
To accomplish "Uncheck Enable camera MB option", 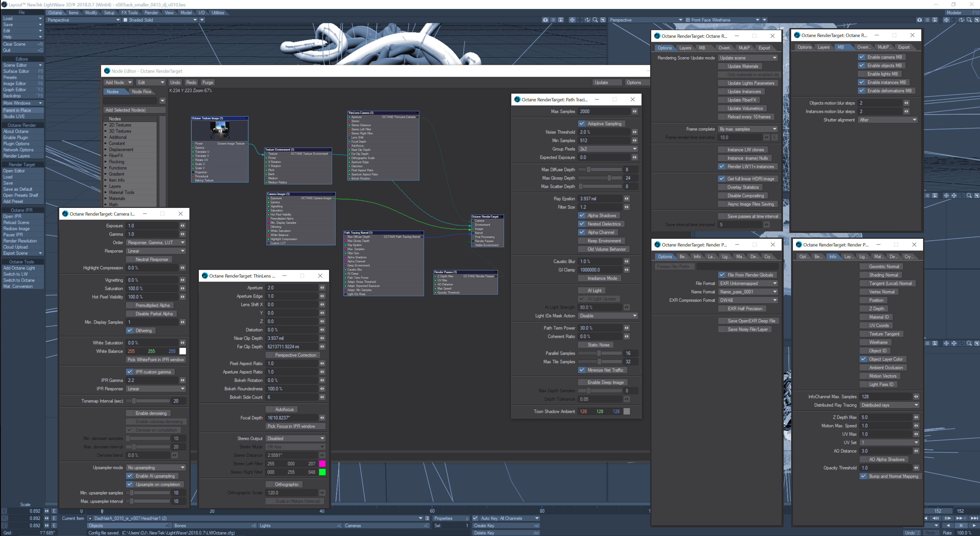I will (x=862, y=57).
